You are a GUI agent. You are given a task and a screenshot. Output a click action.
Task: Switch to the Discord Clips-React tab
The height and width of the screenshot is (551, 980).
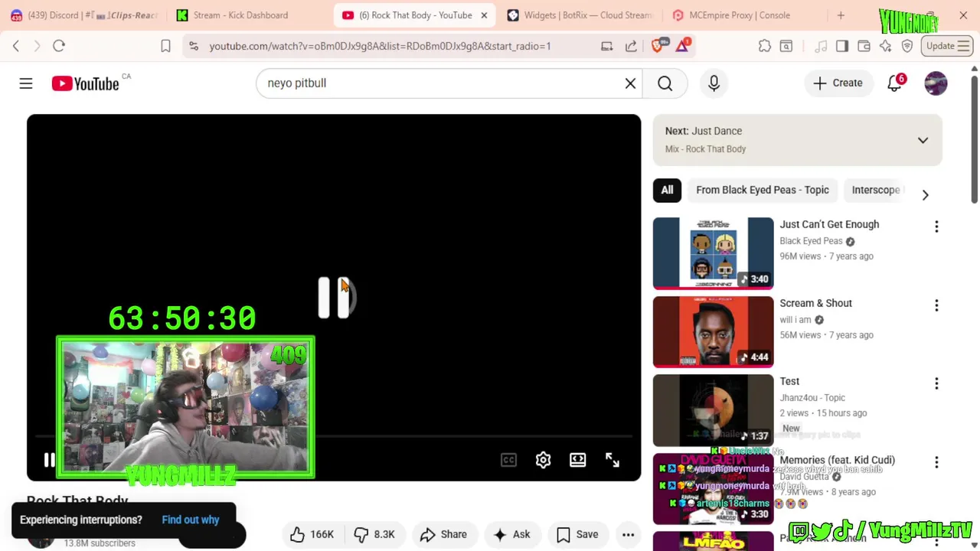pyautogui.click(x=83, y=15)
